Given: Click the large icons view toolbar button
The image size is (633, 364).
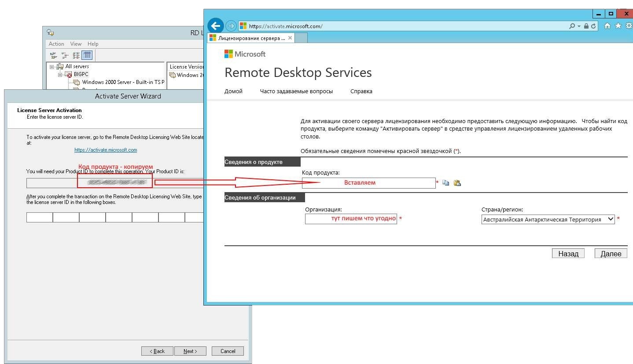Looking at the screenshot, I should click(53, 55).
